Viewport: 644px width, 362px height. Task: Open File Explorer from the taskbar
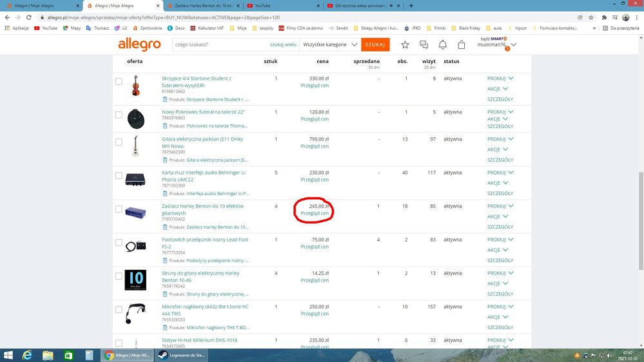(48, 355)
